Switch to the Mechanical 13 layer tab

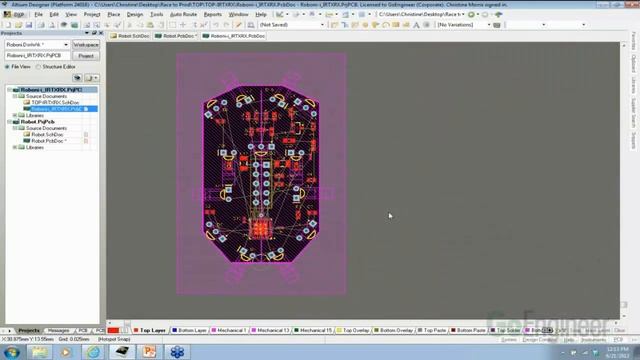point(270,330)
